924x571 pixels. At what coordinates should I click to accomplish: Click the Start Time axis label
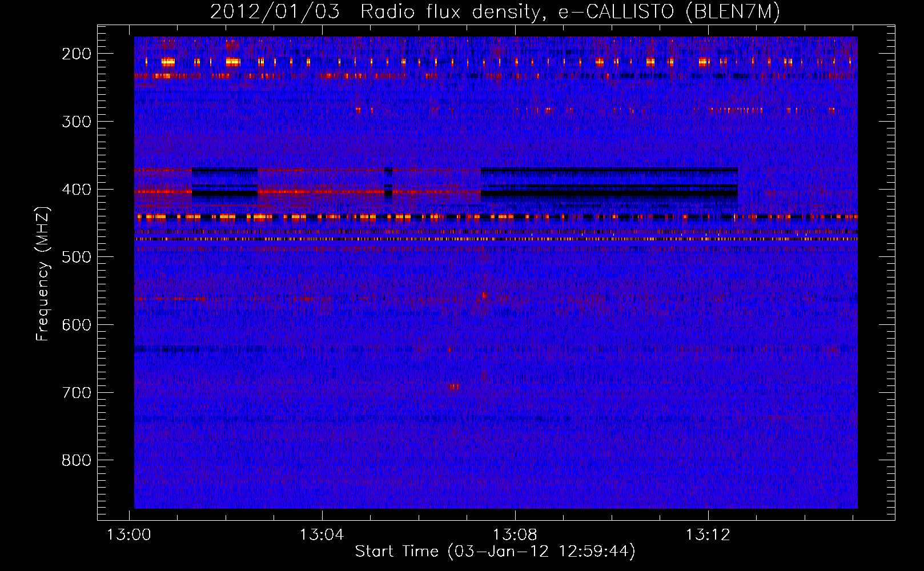495,552
